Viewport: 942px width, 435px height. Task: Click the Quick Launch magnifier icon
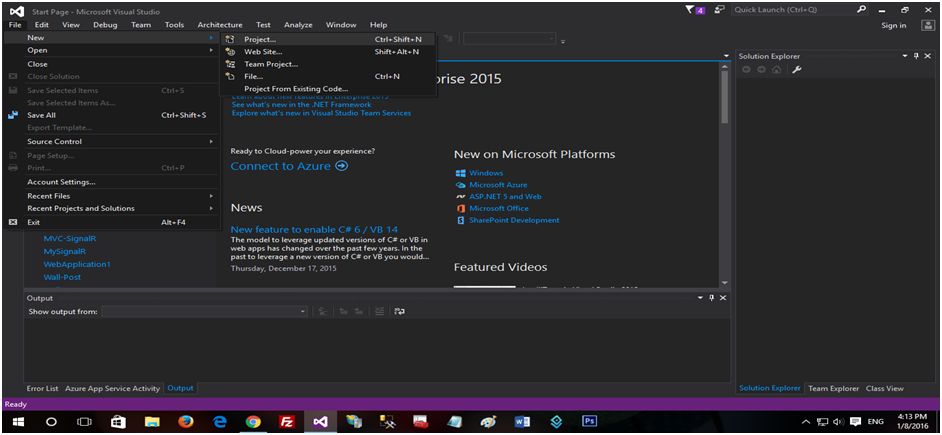pos(862,10)
